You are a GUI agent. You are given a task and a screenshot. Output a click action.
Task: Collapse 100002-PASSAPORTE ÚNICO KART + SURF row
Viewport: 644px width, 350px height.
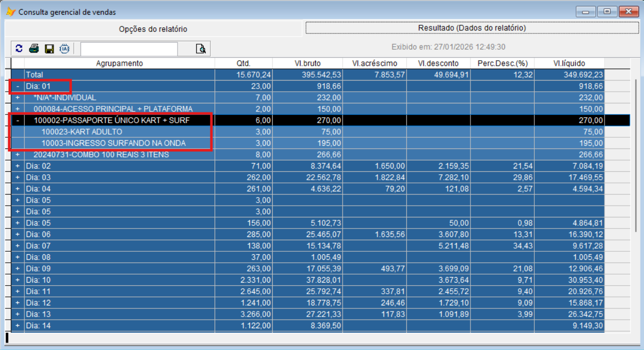[18, 121]
